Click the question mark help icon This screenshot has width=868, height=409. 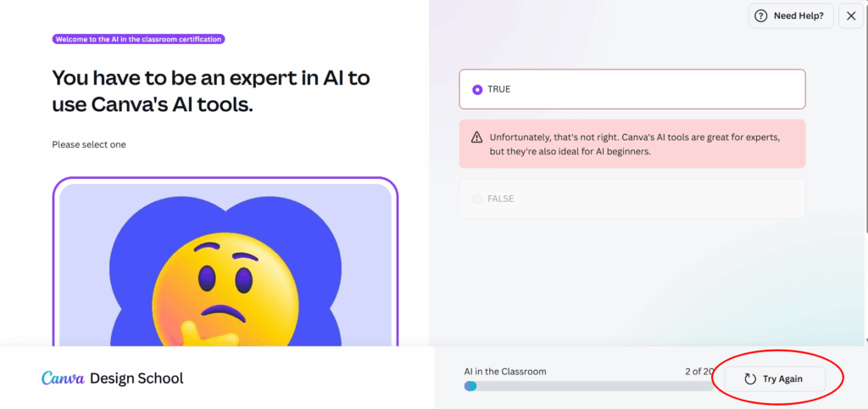(760, 15)
